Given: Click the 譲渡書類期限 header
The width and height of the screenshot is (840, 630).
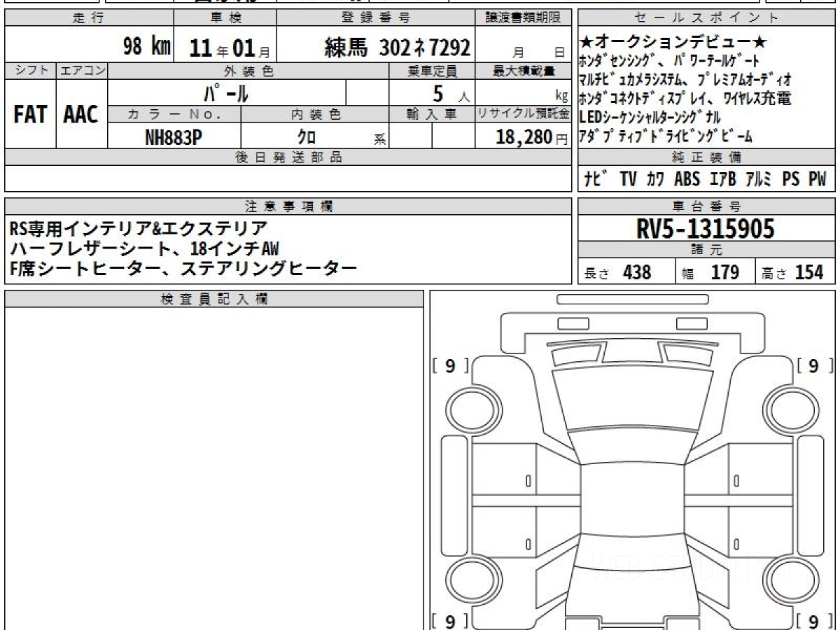Looking at the screenshot, I should [524, 18].
